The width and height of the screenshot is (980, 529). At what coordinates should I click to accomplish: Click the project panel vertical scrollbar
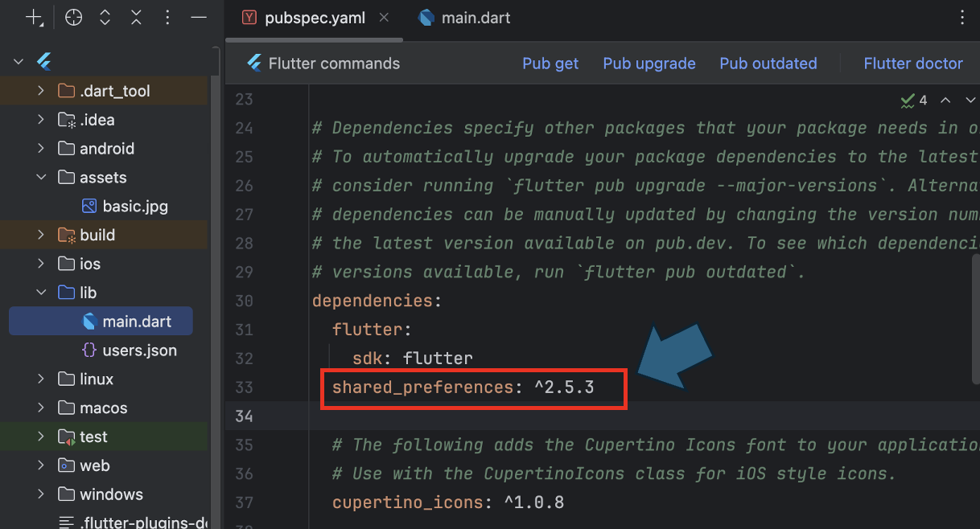214,301
